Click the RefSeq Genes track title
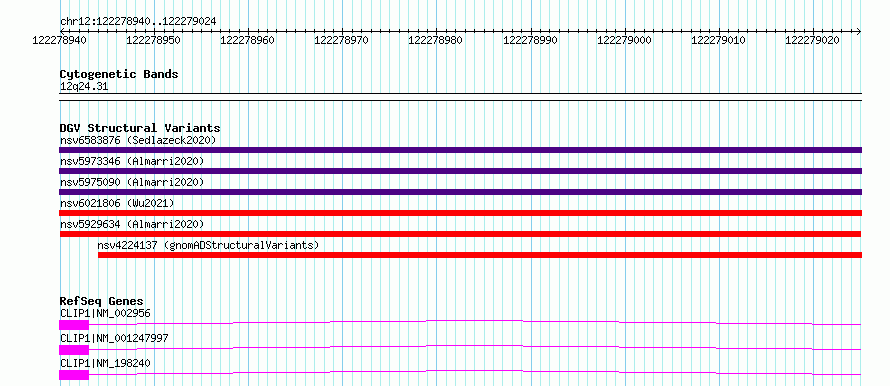 pyautogui.click(x=102, y=301)
